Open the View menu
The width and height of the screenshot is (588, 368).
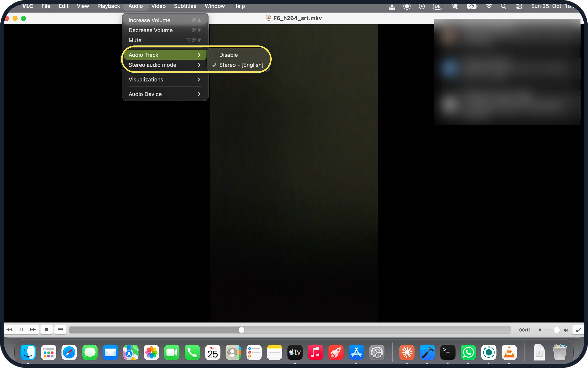tap(83, 6)
